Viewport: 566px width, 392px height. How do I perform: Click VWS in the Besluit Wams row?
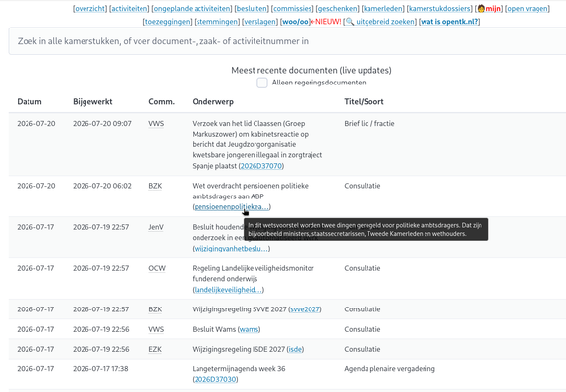coord(156,329)
